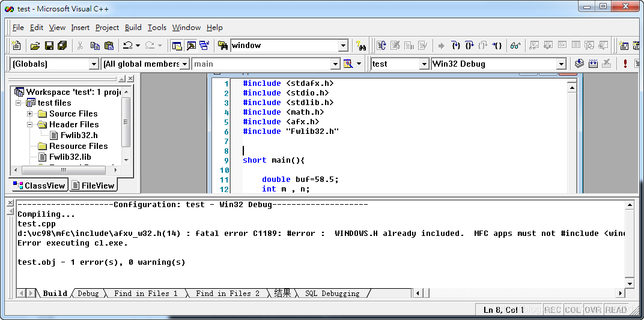Expand the Source Files folder
The height and width of the screenshot is (320, 644).
tap(29, 113)
